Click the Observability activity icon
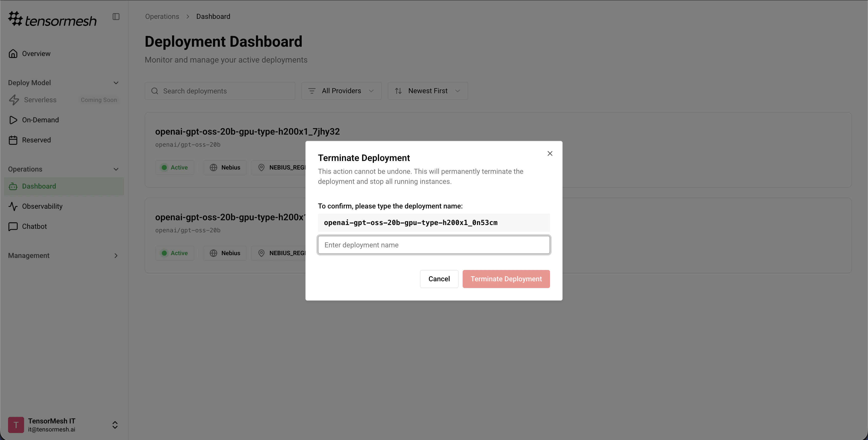Viewport: 868px width, 440px height. click(x=13, y=206)
